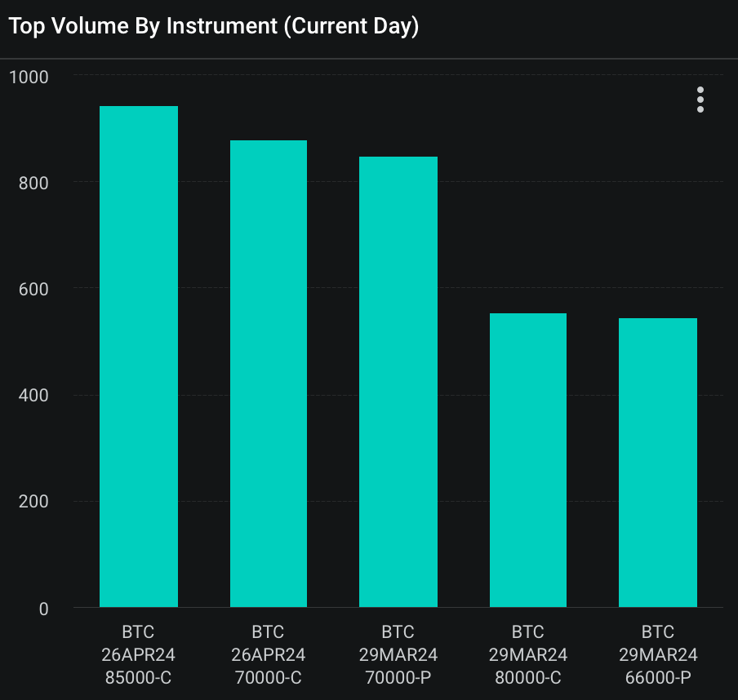Click the 'BTC 29MAR24 70000-P' axis label
738x700 pixels.
[x=398, y=655]
